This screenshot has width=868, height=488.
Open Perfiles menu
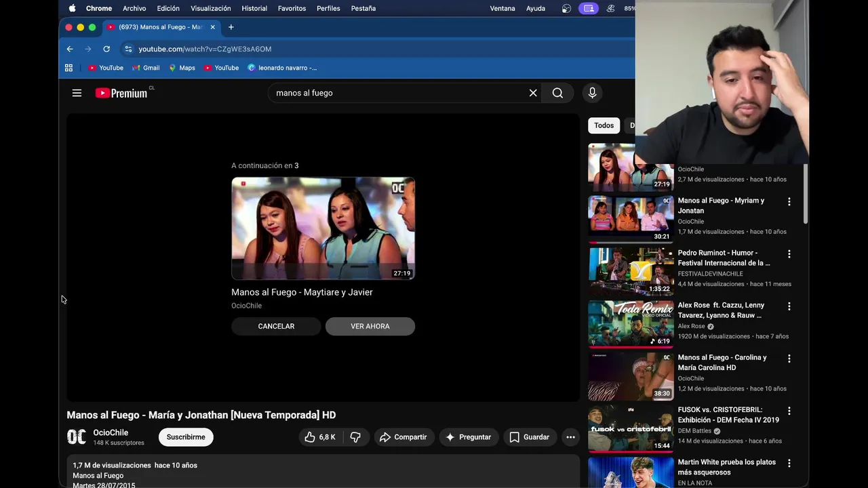[x=329, y=8]
